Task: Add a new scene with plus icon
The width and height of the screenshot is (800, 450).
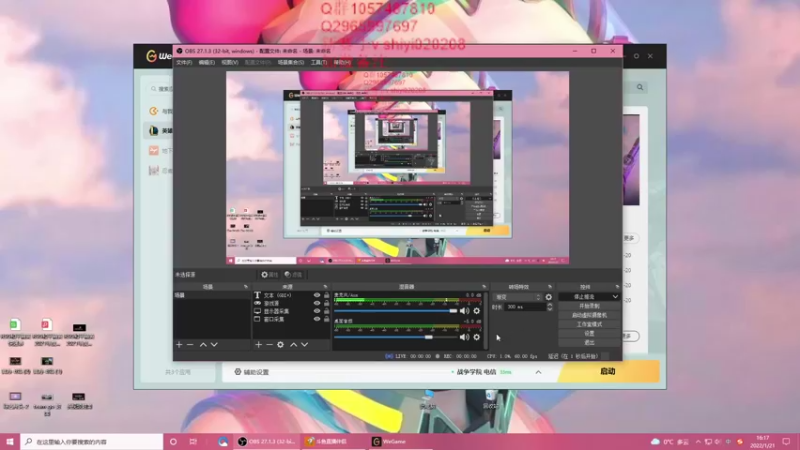Action: coord(179,345)
